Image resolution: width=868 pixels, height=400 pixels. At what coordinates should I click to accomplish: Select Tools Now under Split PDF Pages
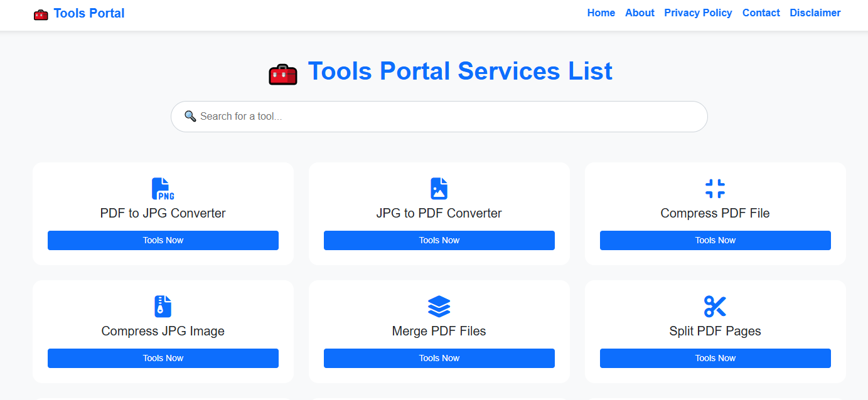point(715,358)
